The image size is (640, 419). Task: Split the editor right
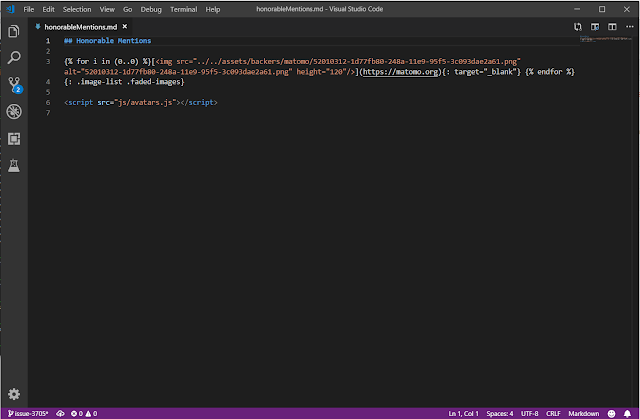pos(612,27)
